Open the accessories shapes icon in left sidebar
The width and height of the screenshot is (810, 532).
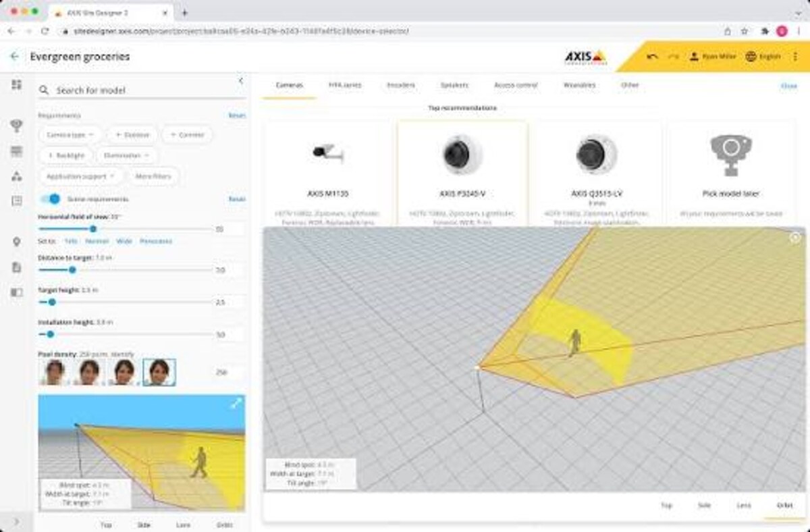click(17, 176)
